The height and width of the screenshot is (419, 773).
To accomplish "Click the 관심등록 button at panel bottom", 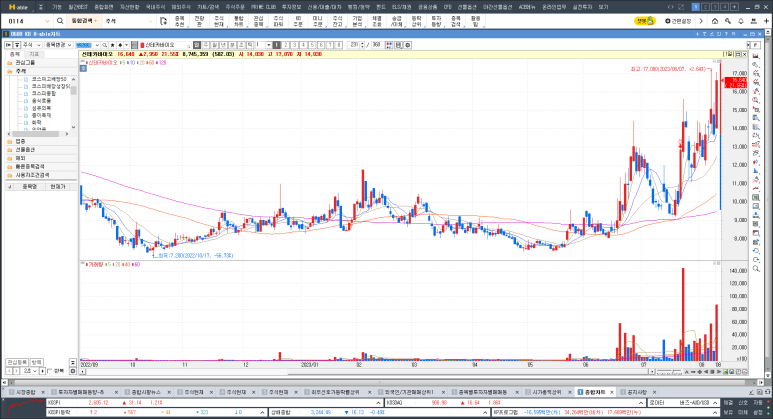I will tap(17, 362).
